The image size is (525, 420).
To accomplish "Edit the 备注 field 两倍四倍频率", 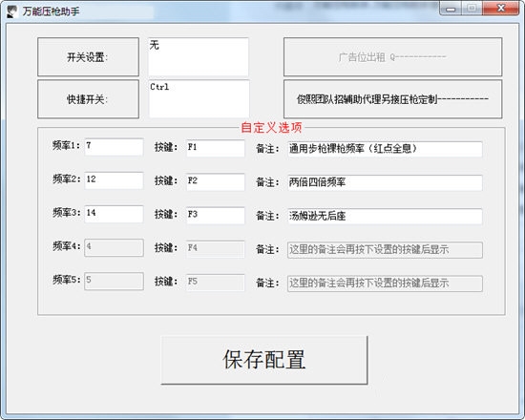I will click(385, 182).
